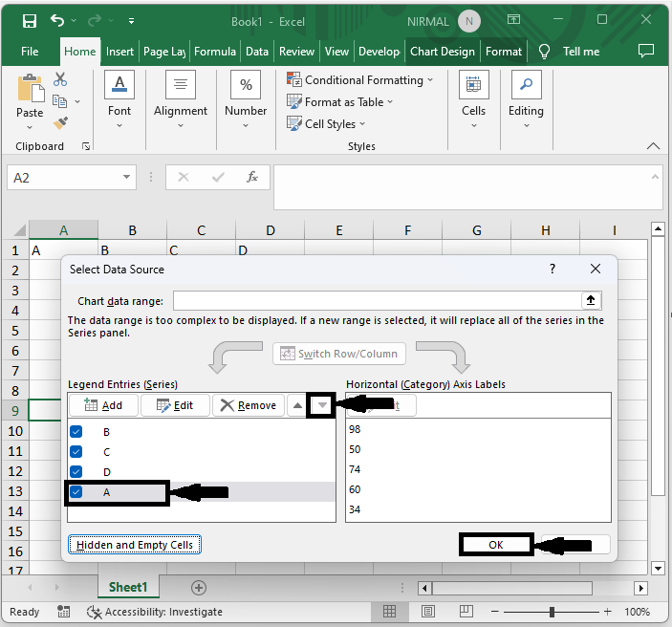Click OK in Select Data Source
The image size is (672, 627).
pos(496,544)
